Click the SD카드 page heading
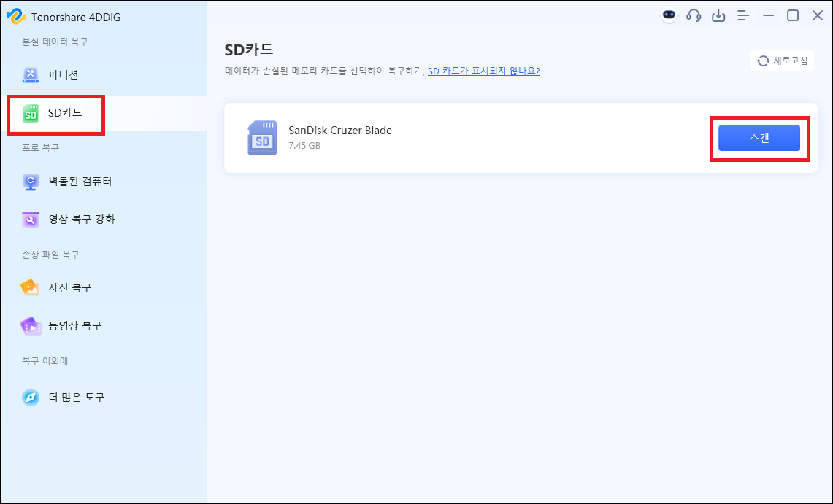This screenshot has width=833, height=504. 249,50
